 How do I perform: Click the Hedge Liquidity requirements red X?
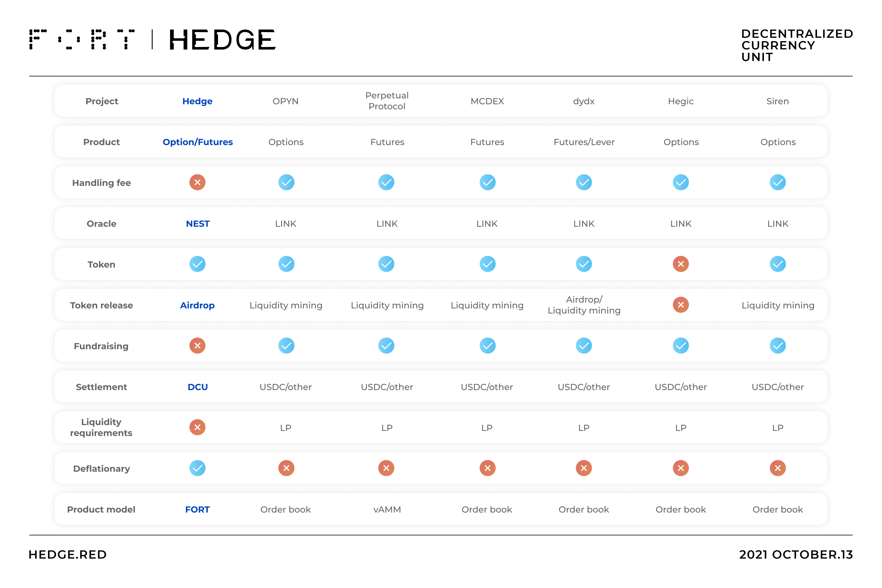(x=197, y=427)
